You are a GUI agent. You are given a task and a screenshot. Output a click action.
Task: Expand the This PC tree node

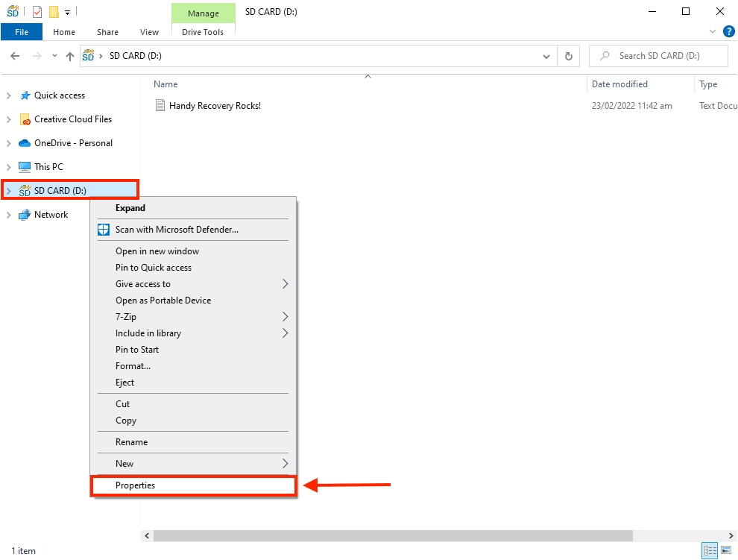pyautogui.click(x=8, y=167)
